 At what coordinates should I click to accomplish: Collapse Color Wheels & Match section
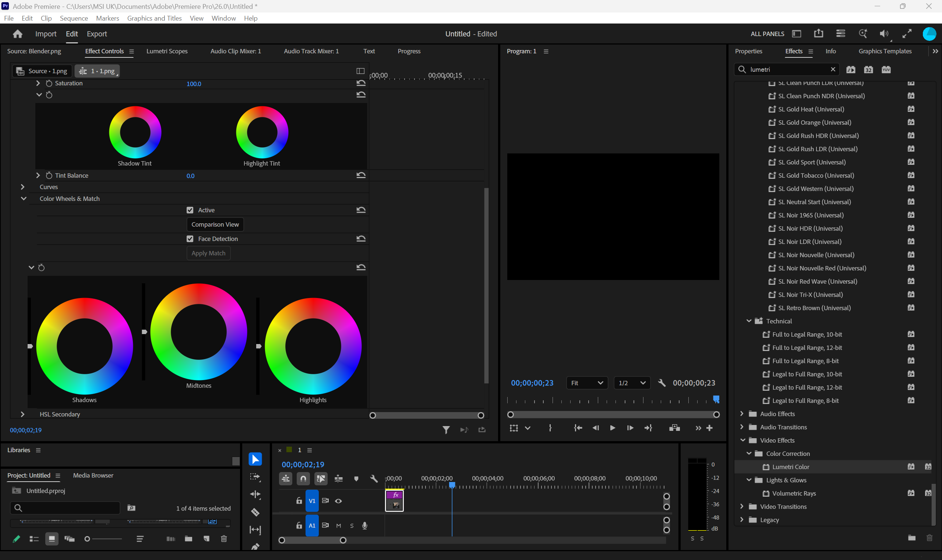click(24, 198)
